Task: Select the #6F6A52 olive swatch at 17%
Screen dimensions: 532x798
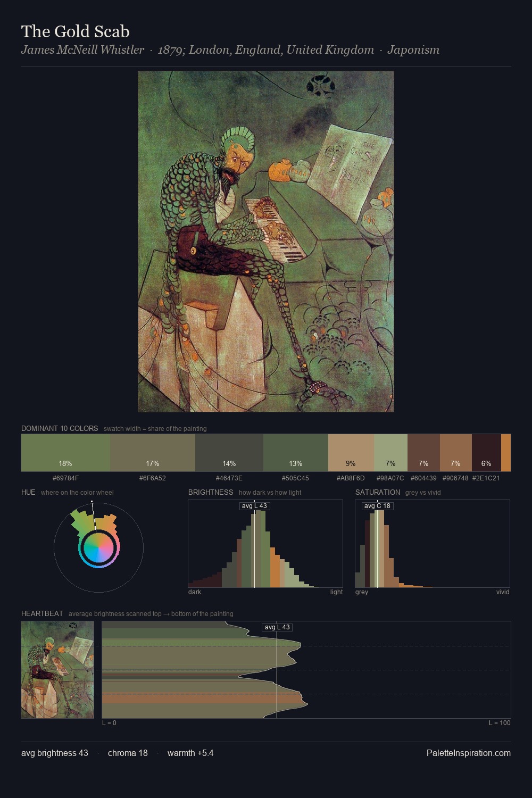Action: point(153,453)
